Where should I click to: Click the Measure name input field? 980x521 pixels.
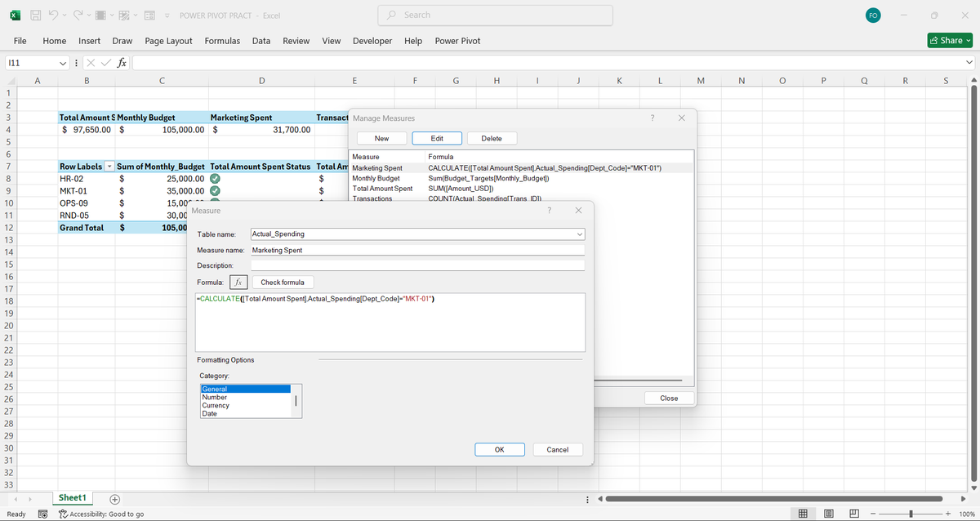tap(418, 250)
